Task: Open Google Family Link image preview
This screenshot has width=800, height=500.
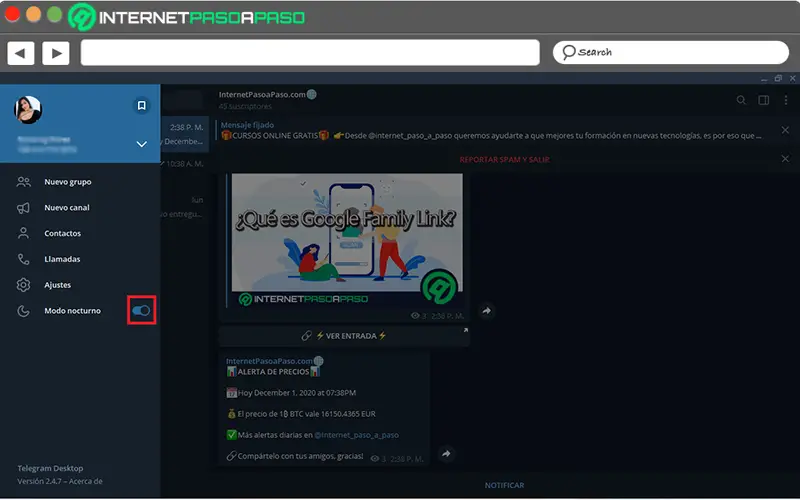Action: (347, 240)
